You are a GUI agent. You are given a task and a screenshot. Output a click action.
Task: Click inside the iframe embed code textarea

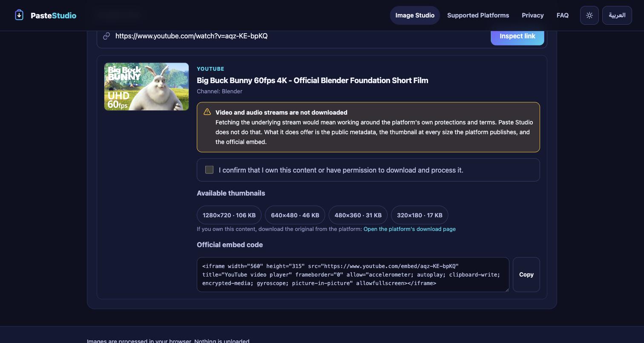pos(353,274)
